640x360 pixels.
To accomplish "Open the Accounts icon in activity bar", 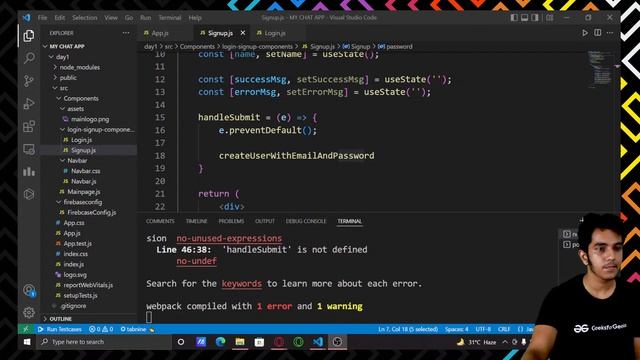I will pos(29,290).
